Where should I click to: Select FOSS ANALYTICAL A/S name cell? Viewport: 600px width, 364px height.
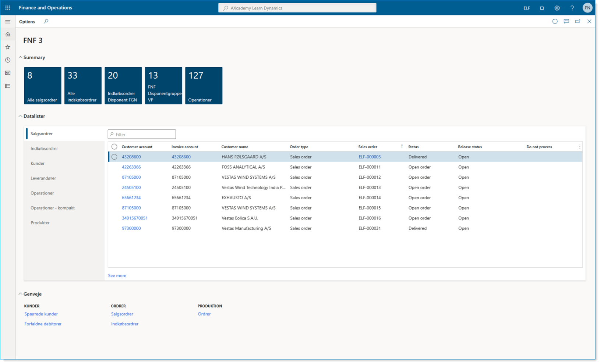243,167
